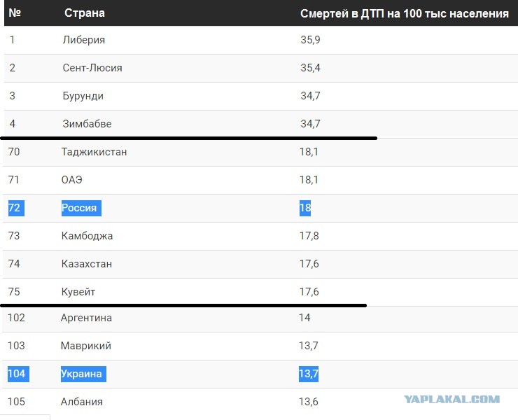Click the Бурунди row name
The width and height of the screenshot is (518, 420).
pos(83,96)
